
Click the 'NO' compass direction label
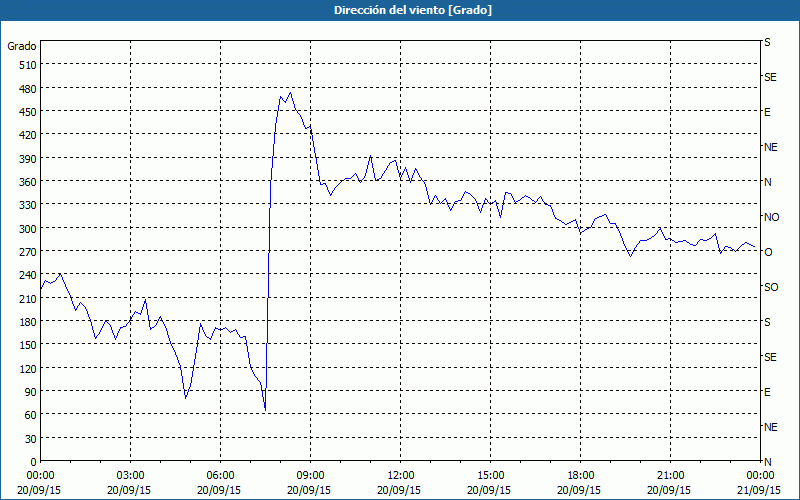[771, 217]
